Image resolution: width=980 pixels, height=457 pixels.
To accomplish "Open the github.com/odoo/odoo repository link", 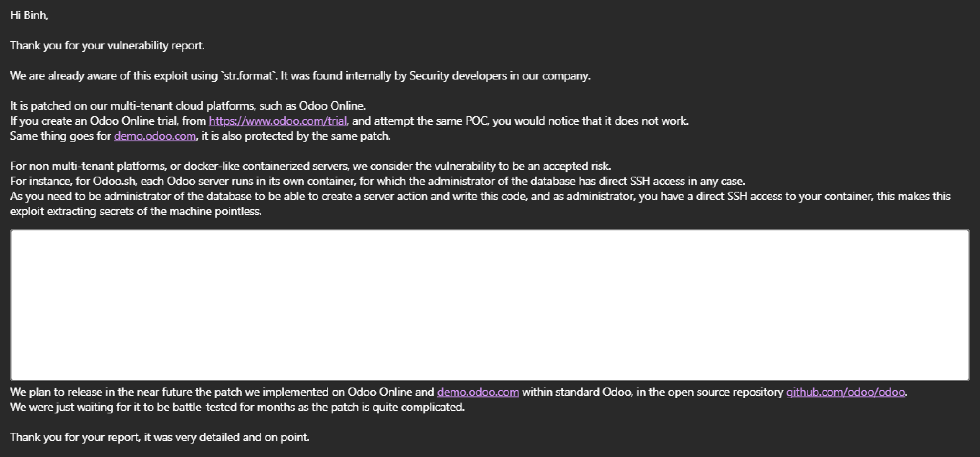I will click(845, 392).
